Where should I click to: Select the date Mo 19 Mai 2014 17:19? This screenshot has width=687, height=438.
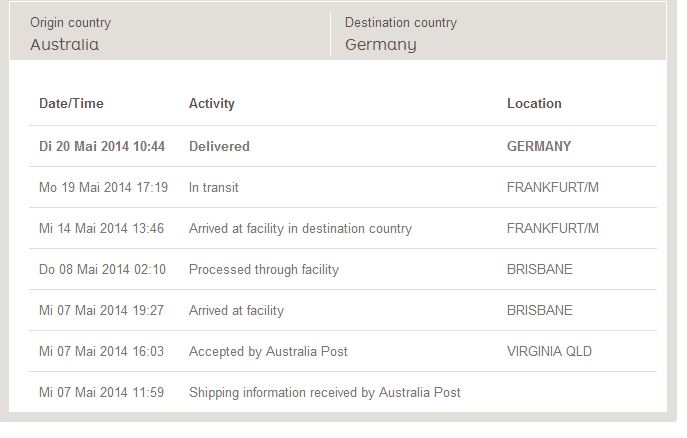click(103, 187)
